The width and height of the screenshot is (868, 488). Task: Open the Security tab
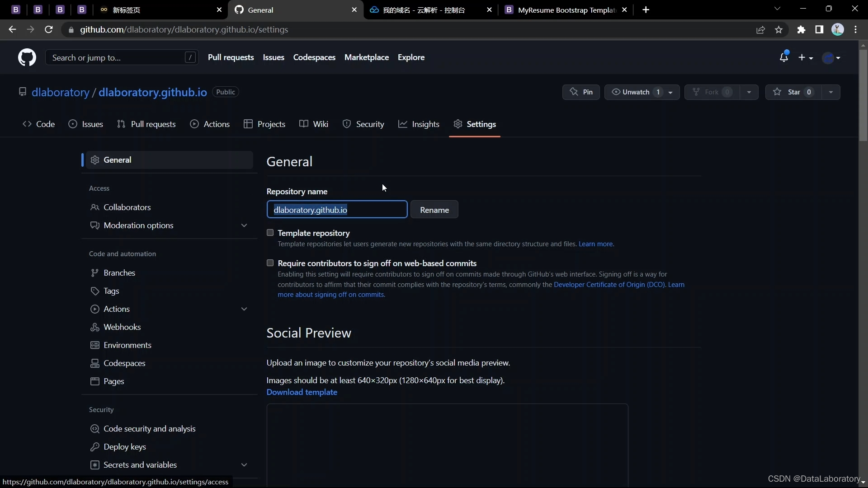(x=363, y=124)
